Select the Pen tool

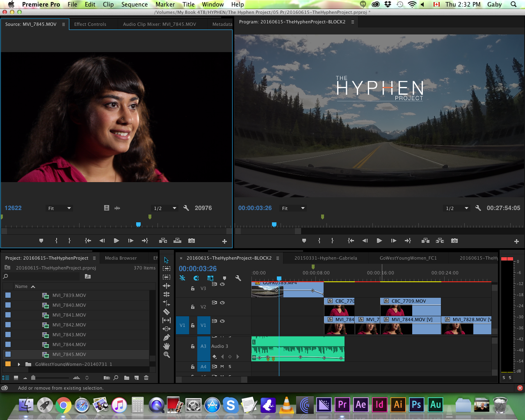point(166,338)
